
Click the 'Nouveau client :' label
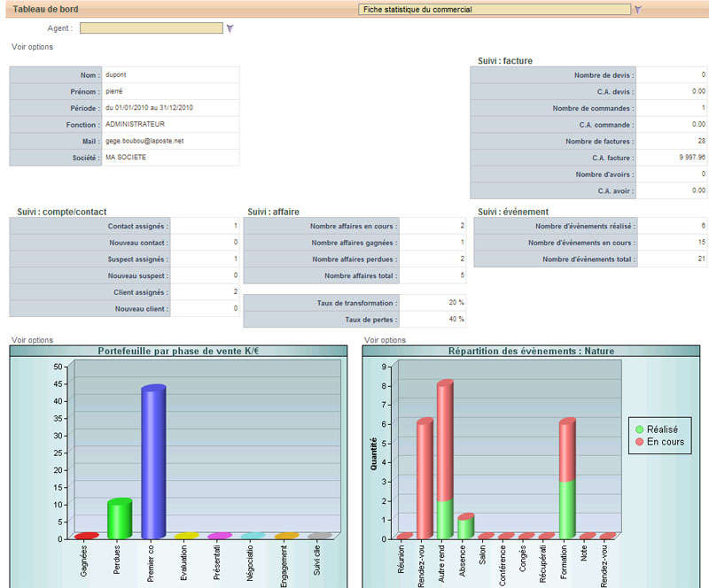pyautogui.click(x=142, y=309)
